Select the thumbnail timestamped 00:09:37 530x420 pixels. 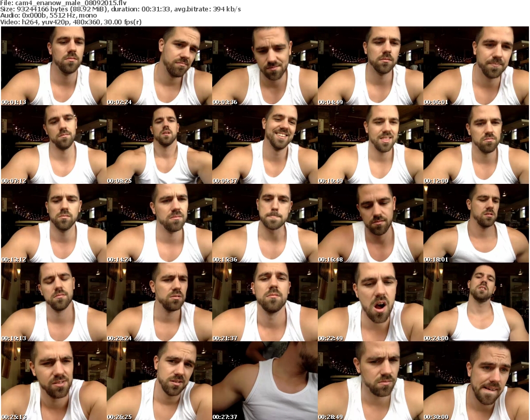point(265,144)
